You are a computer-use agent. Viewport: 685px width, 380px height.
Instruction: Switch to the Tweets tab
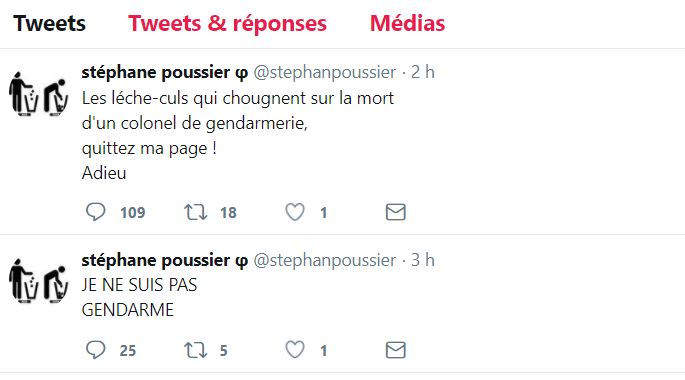click(x=49, y=23)
